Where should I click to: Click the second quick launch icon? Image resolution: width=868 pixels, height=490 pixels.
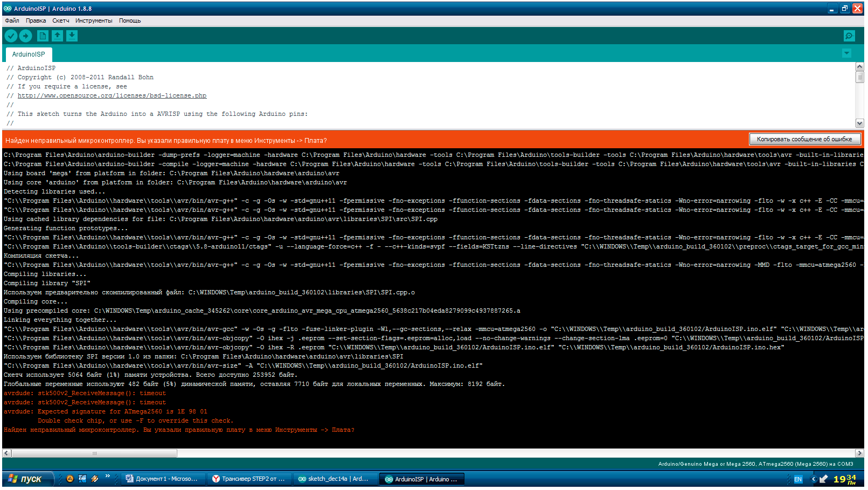tap(82, 479)
